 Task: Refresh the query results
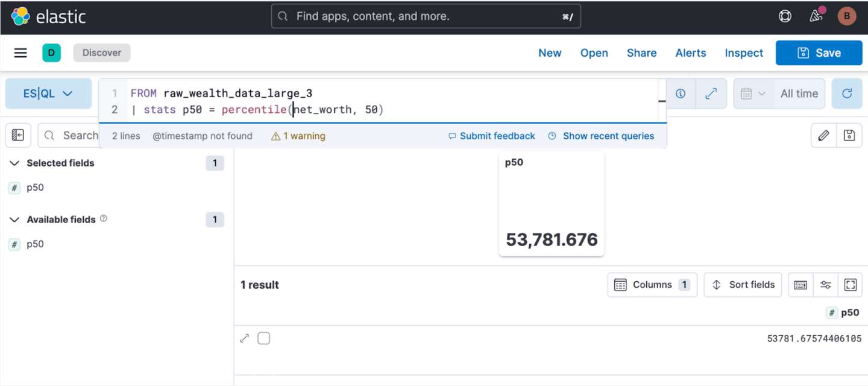847,93
